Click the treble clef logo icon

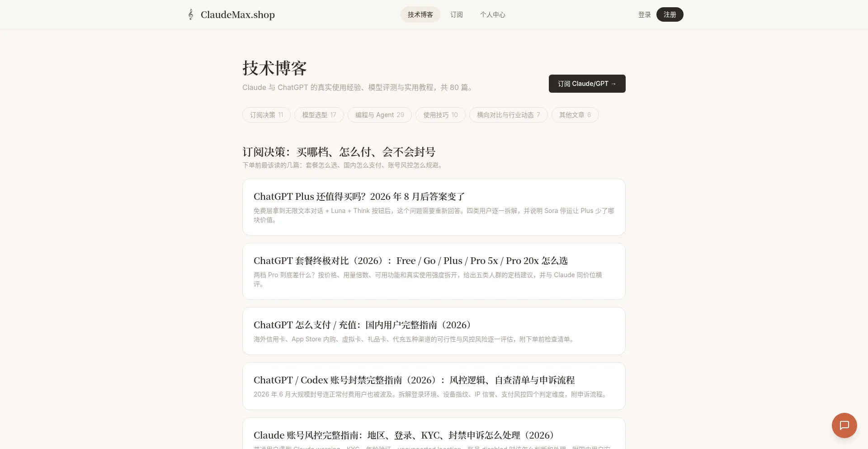point(191,14)
